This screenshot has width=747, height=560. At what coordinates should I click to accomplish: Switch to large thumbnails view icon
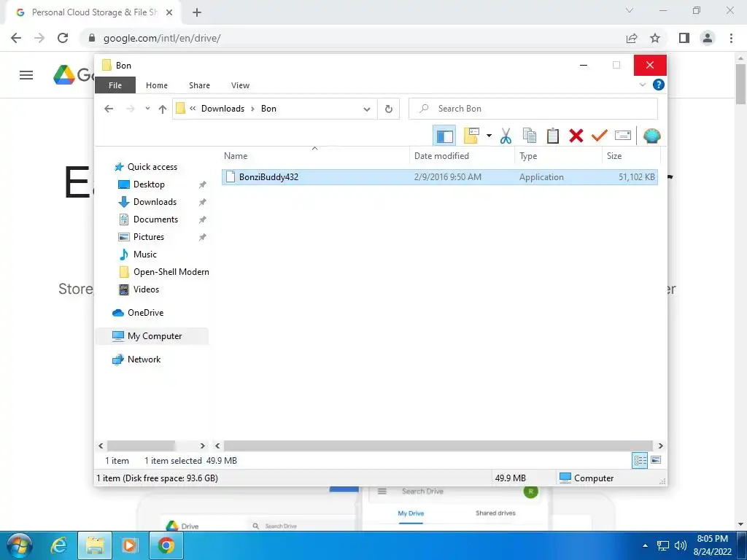pos(656,461)
